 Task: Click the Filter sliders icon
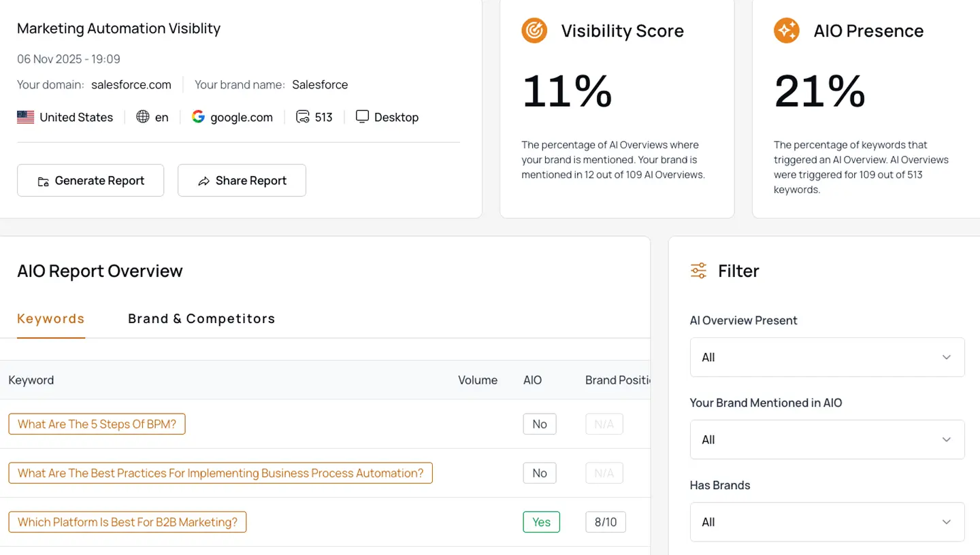(x=698, y=271)
